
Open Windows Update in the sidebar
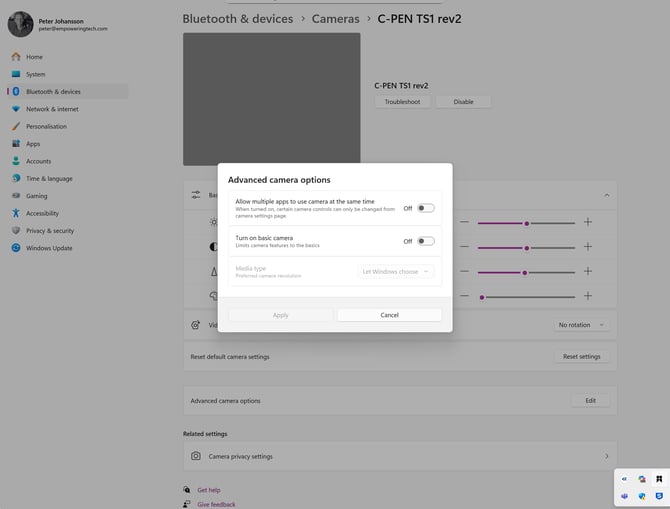(x=49, y=248)
